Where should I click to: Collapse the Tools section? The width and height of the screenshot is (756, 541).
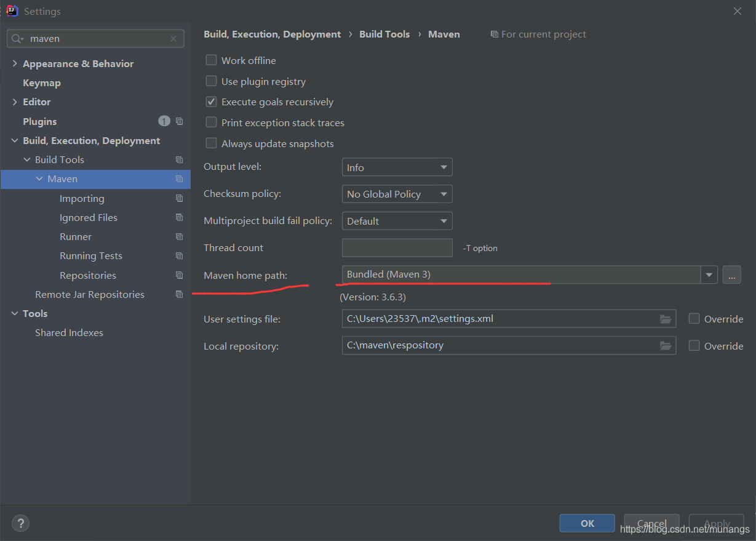click(15, 313)
